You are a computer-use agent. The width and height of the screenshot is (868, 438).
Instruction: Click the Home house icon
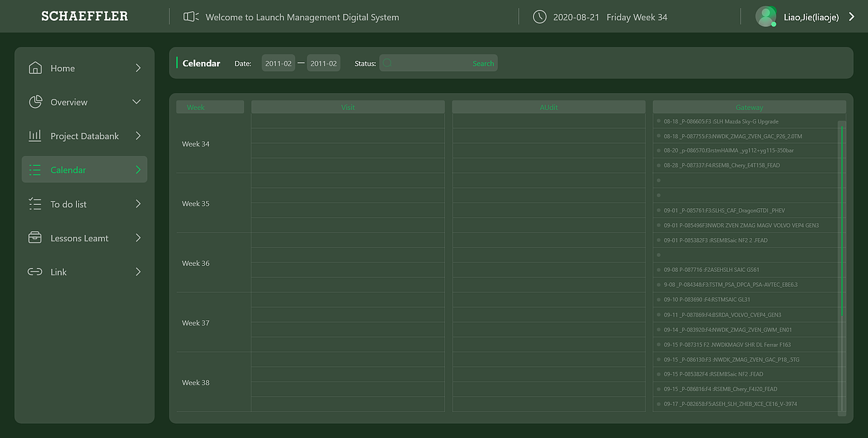click(35, 68)
